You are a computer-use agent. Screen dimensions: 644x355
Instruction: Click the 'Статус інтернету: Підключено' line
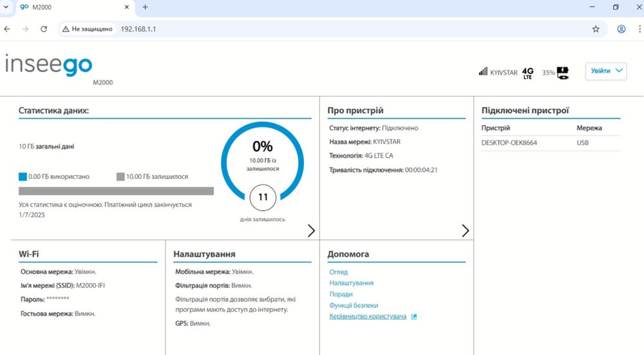click(x=374, y=128)
